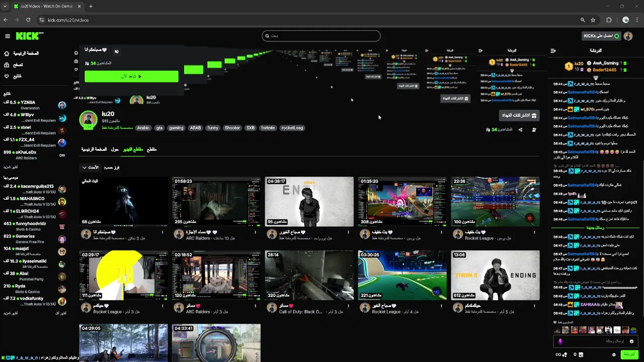
Task: Click the pepe frog emote in emote row
Action: point(633,330)
